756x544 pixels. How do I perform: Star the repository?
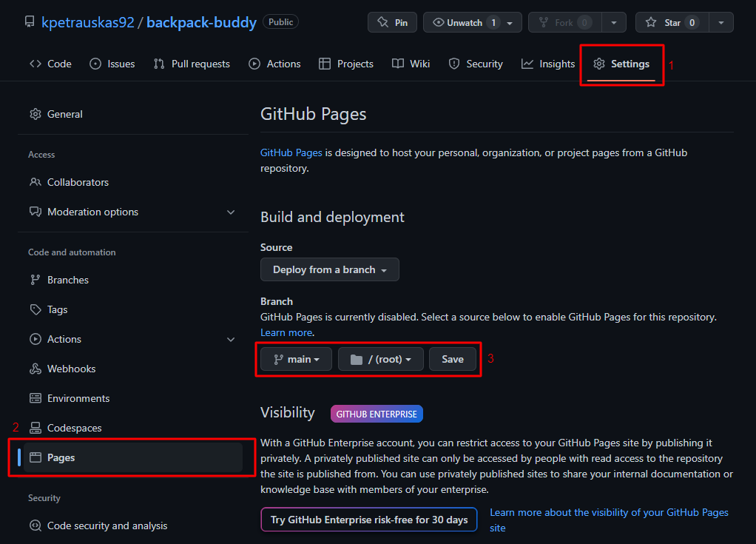tap(672, 22)
